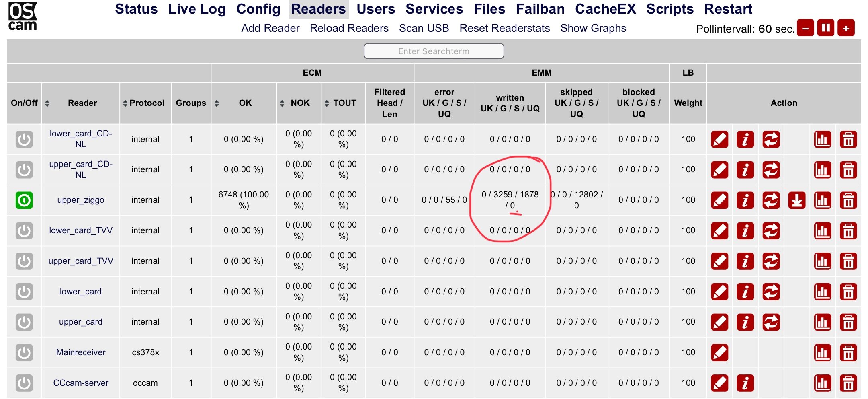Decrease poll interval with minus button
The height and width of the screenshot is (399, 868).
coord(805,28)
